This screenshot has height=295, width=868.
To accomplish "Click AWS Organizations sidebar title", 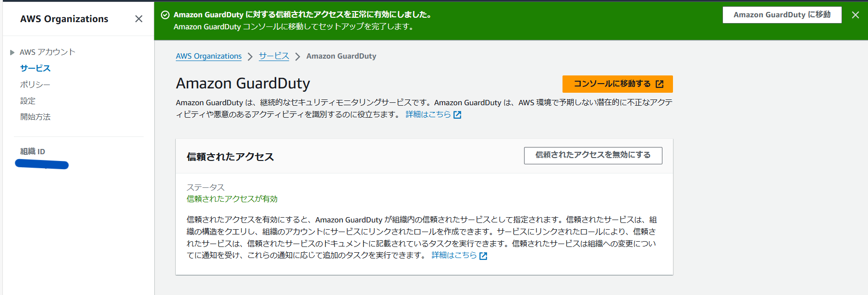I will [64, 19].
